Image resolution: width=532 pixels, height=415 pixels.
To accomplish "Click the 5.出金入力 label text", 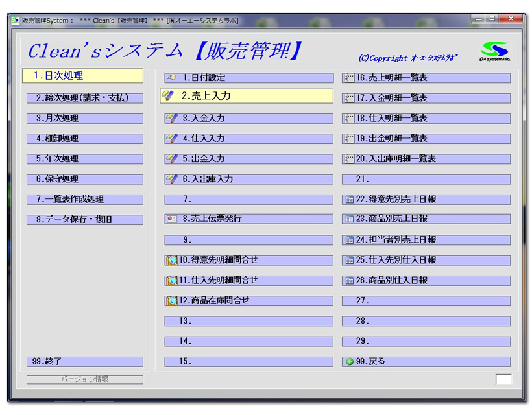I will pos(204,159).
